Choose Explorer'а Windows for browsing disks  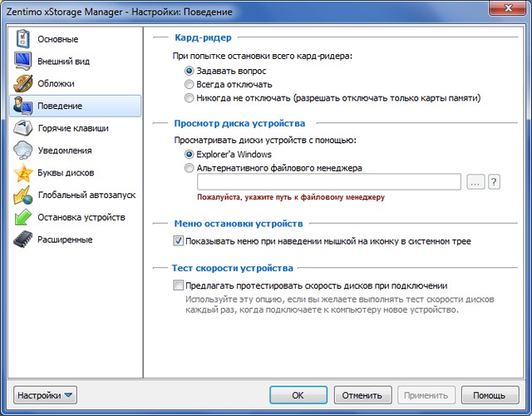pos(189,154)
